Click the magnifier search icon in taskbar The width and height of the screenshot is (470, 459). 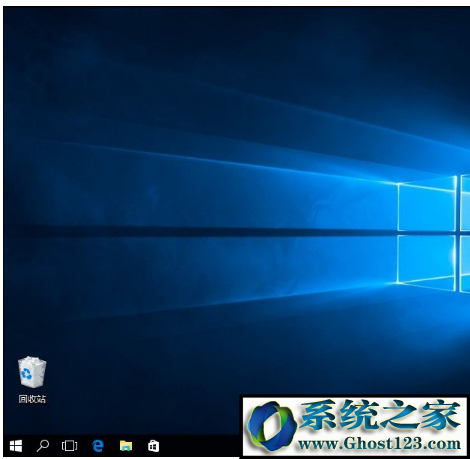(x=43, y=446)
